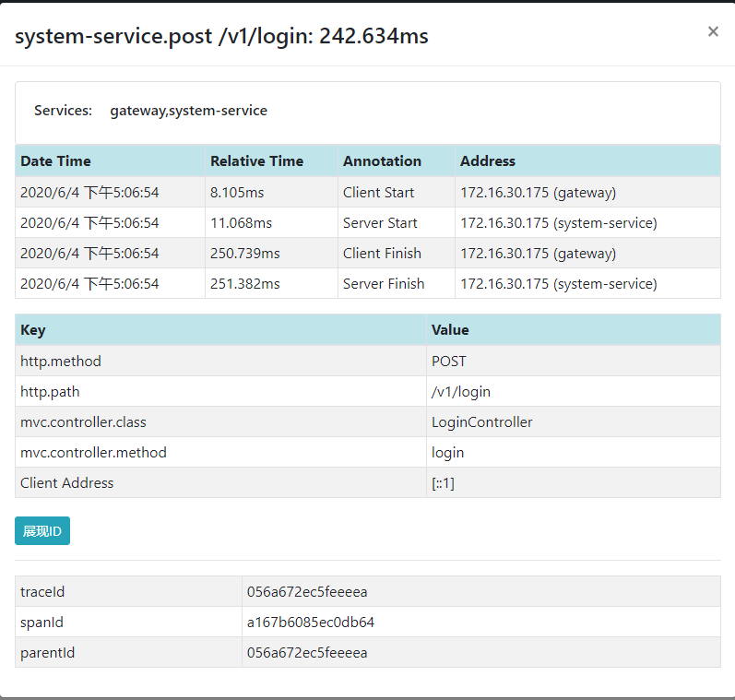Click the http.path value /v1/login
This screenshot has width=735, height=700.
(461, 392)
